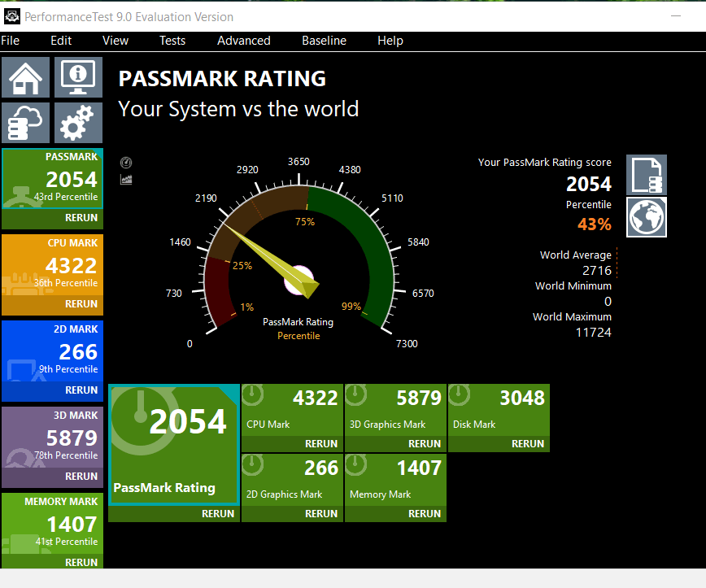The height and width of the screenshot is (588, 706).
Task: Select the bar chart history view icon
Action: pyautogui.click(x=126, y=178)
